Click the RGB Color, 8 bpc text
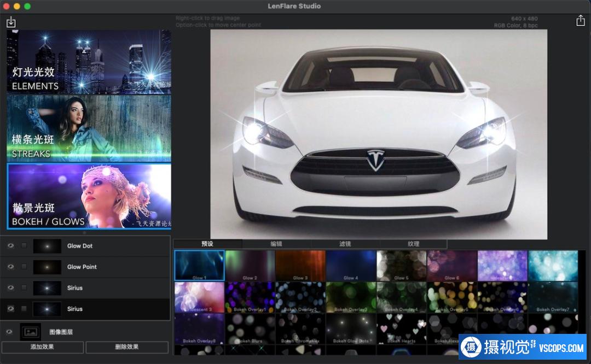This screenshot has height=364, width=591. click(515, 25)
